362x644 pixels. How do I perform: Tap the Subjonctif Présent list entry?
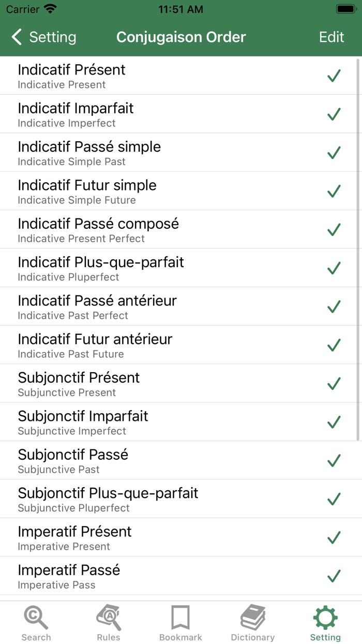pyautogui.click(x=155, y=383)
